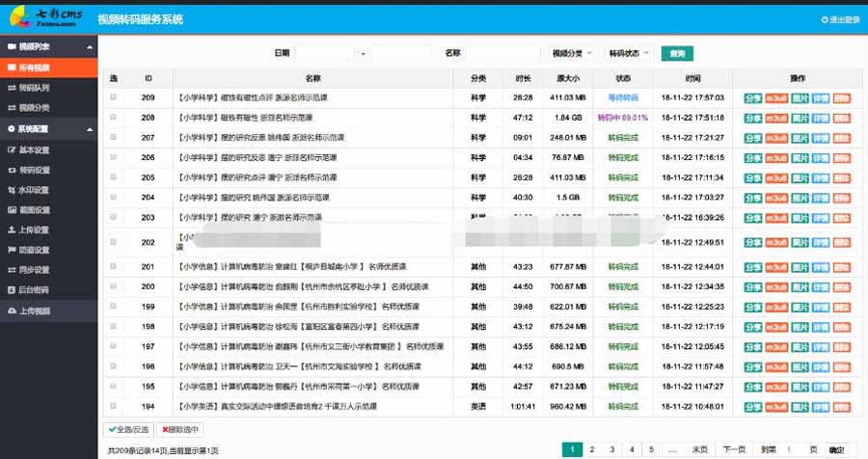Open 后台密码 settings
Image resolution: width=868 pixels, height=459 pixels.
pyautogui.click(x=35, y=291)
